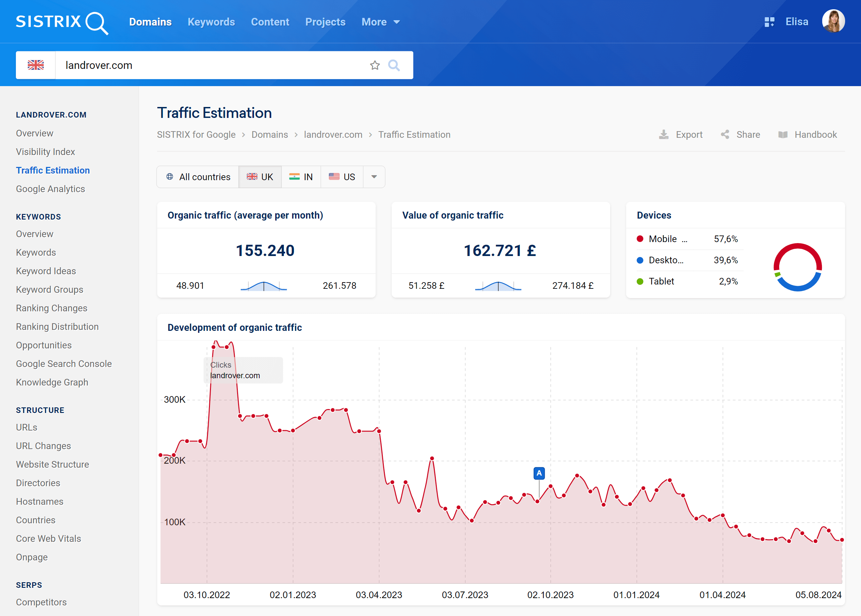The height and width of the screenshot is (616, 861).
Task: Click the star icon to bookmark landrover.com
Action: pyautogui.click(x=375, y=65)
